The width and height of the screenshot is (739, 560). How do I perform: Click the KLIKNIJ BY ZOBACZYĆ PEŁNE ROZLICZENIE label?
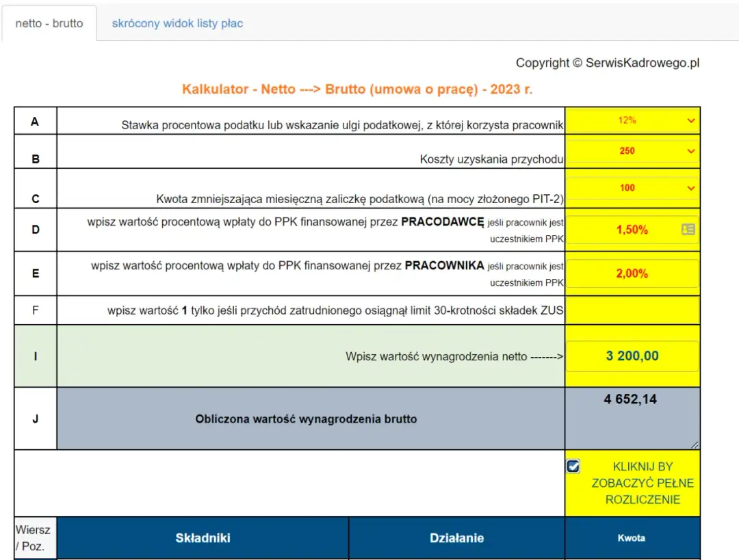pyautogui.click(x=642, y=483)
